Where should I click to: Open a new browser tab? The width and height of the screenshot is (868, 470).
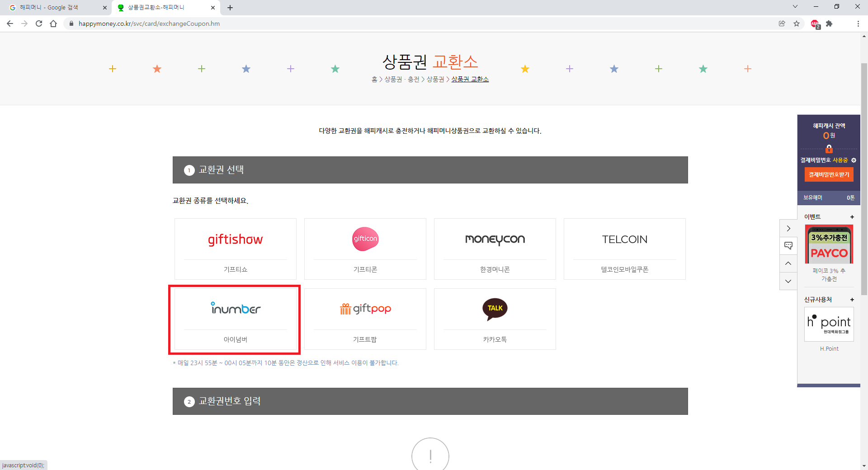pos(230,8)
